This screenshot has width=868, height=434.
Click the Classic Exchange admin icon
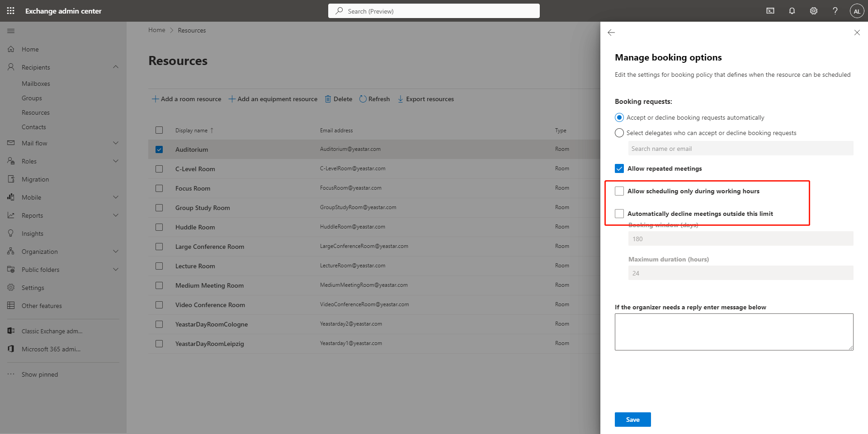[11, 331]
